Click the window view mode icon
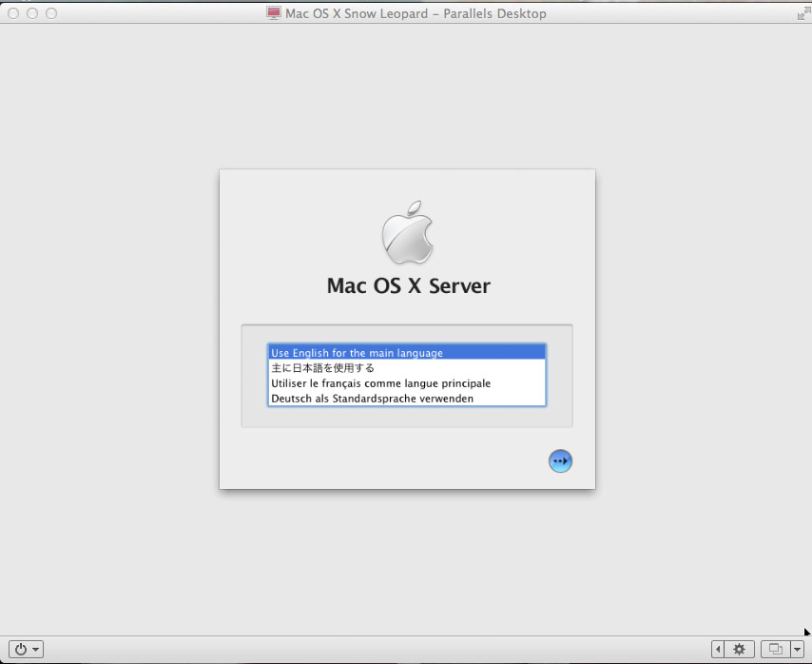This screenshot has height=664, width=812. point(775,649)
